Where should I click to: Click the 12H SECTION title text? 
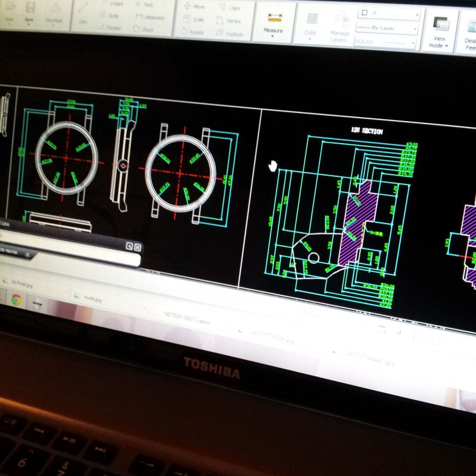point(367,131)
